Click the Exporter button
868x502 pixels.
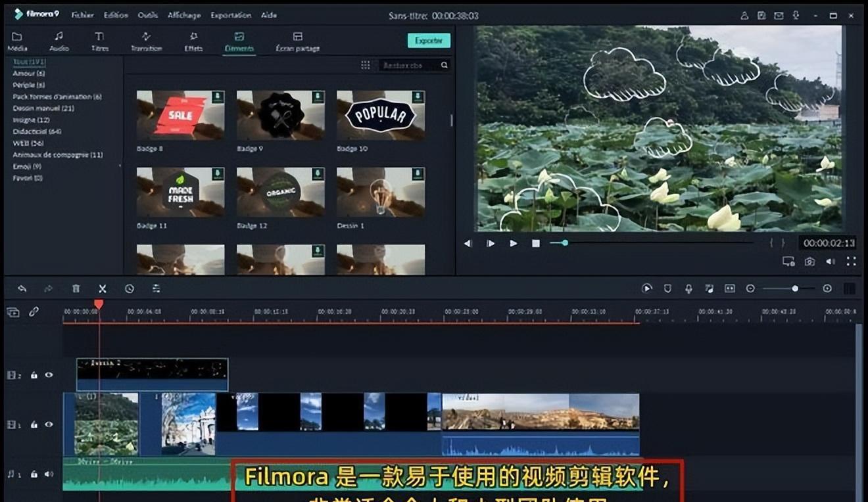[x=429, y=41]
